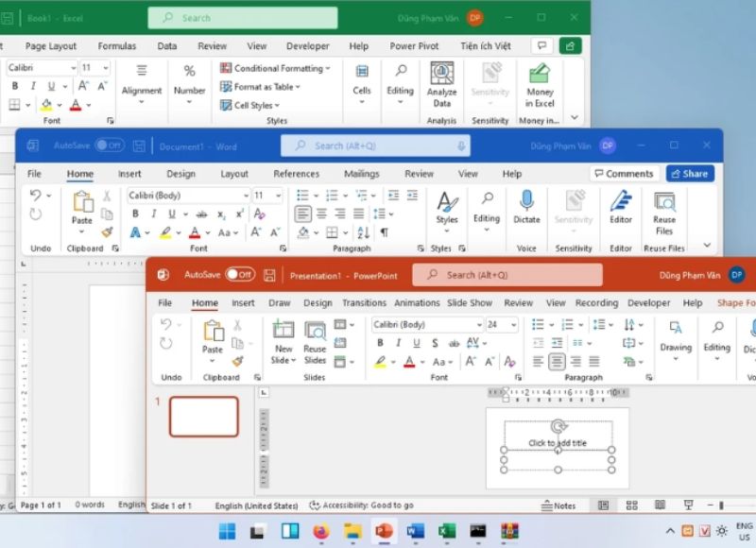Screen dimensions: 756x548
Task: Click Reuse Files icon in Word
Action: point(664,202)
